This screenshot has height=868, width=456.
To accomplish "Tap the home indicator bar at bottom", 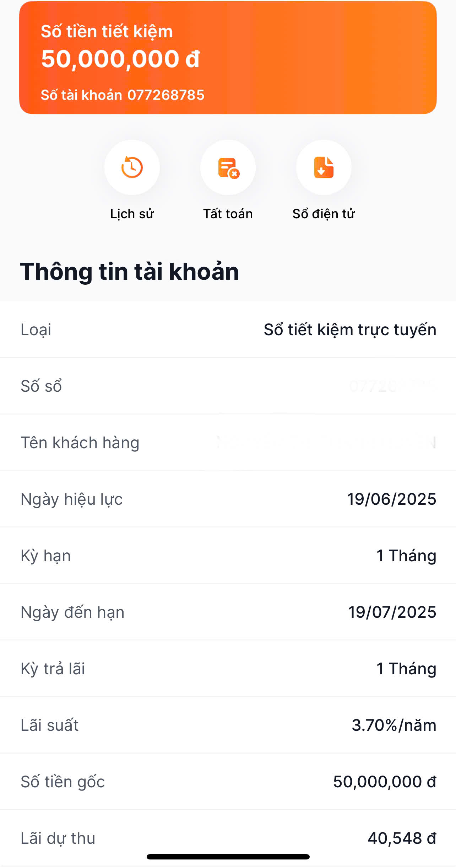I will point(228,857).
